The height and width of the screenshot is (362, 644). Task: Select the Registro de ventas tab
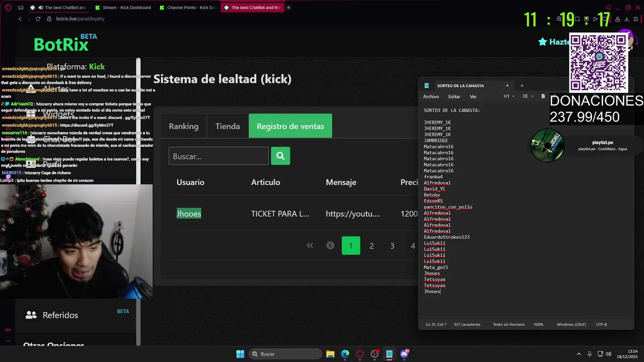290,126
